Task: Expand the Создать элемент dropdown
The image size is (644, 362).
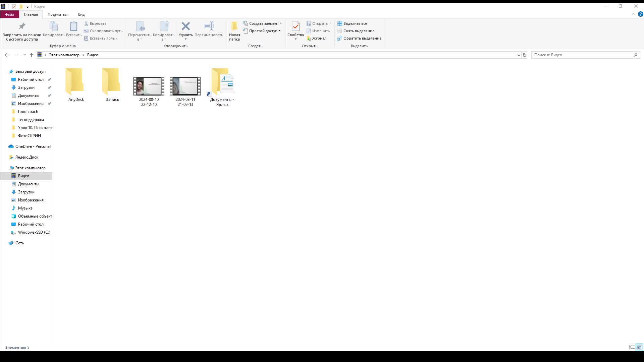Action: click(281, 23)
